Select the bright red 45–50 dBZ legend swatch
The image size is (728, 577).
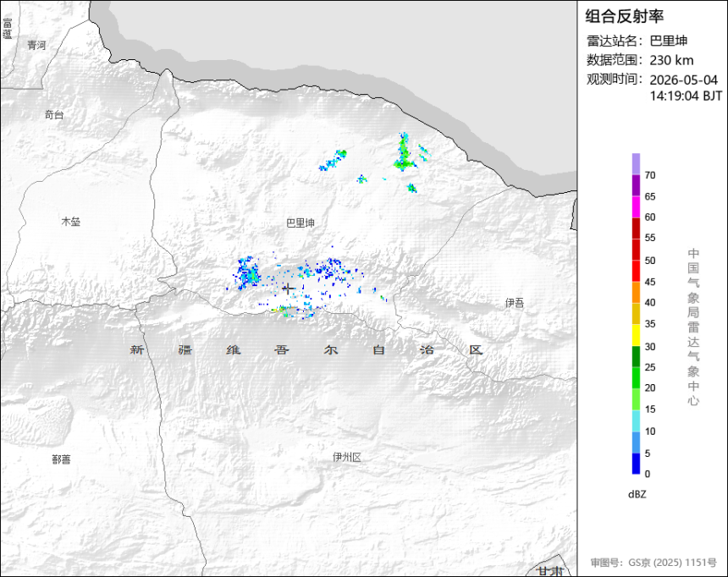click(636, 271)
